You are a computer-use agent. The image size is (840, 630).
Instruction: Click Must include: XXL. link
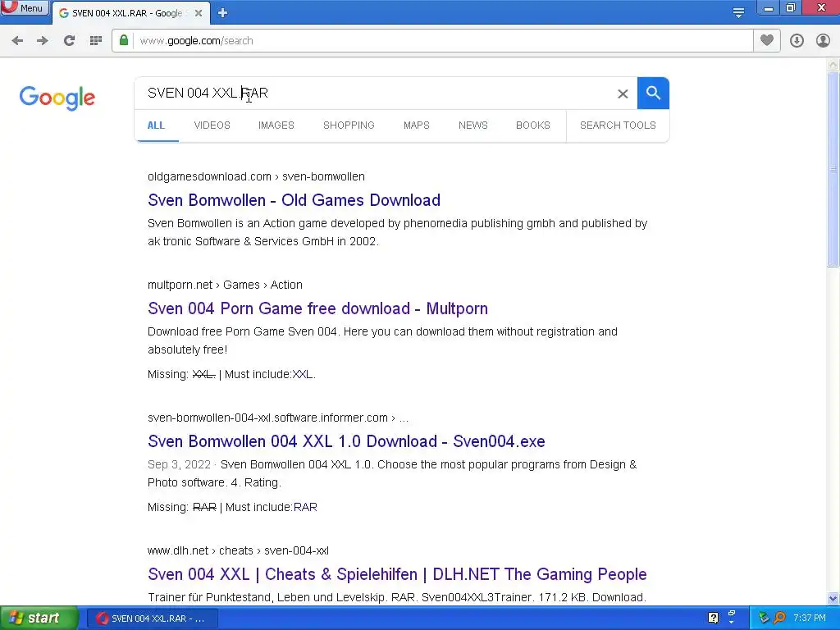(304, 374)
